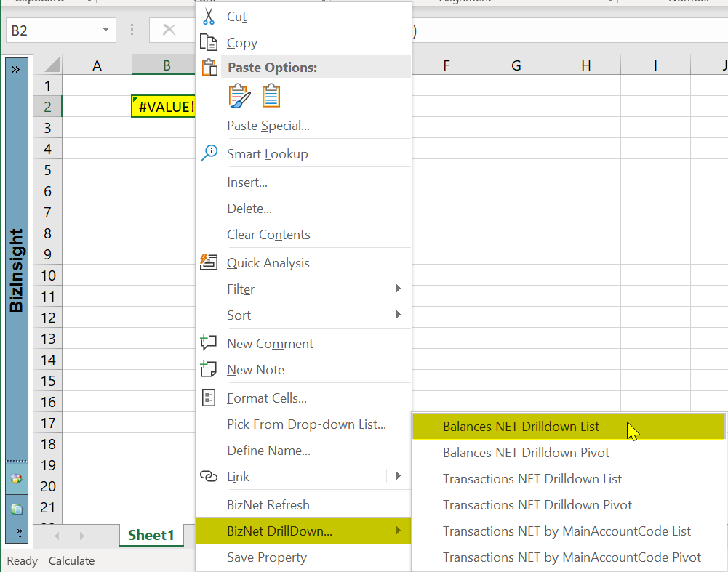Select row 5 header

click(48, 170)
